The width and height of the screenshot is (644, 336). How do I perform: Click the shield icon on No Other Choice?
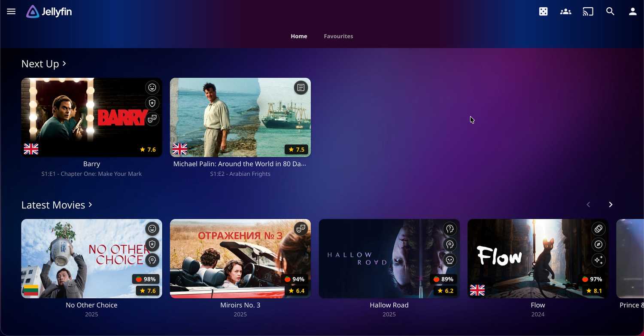pyautogui.click(x=152, y=244)
